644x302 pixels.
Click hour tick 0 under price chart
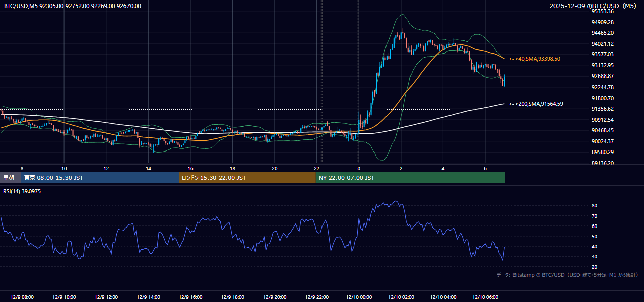tap(359, 168)
